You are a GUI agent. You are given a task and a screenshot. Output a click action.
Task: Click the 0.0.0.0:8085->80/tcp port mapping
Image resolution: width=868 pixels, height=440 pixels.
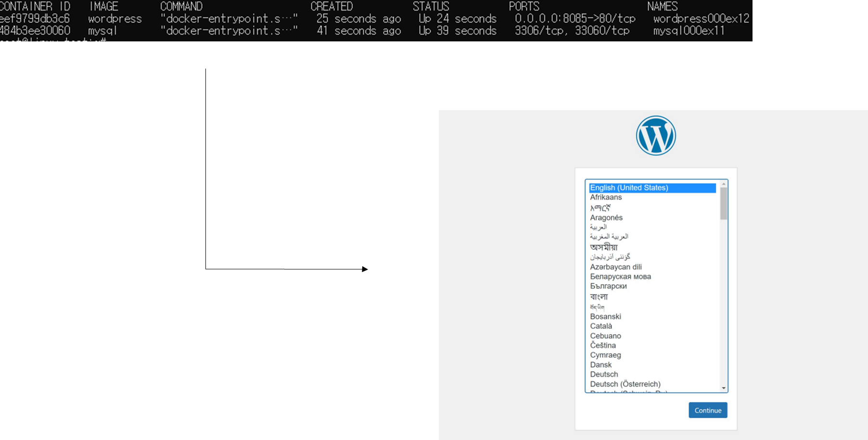pyautogui.click(x=575, y=18)
